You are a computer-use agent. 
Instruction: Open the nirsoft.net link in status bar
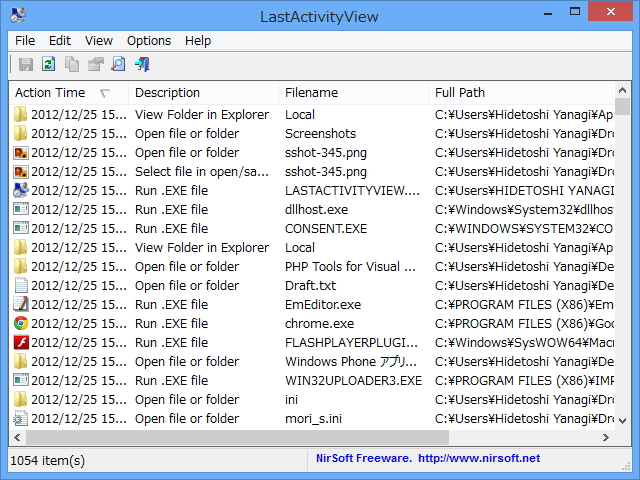[479, 458]
